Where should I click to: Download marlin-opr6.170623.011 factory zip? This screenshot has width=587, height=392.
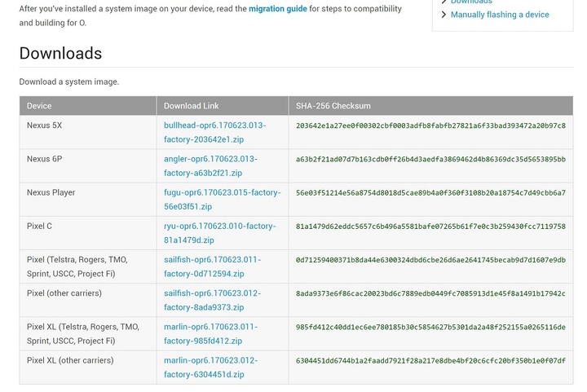click(x=211, y=334)
